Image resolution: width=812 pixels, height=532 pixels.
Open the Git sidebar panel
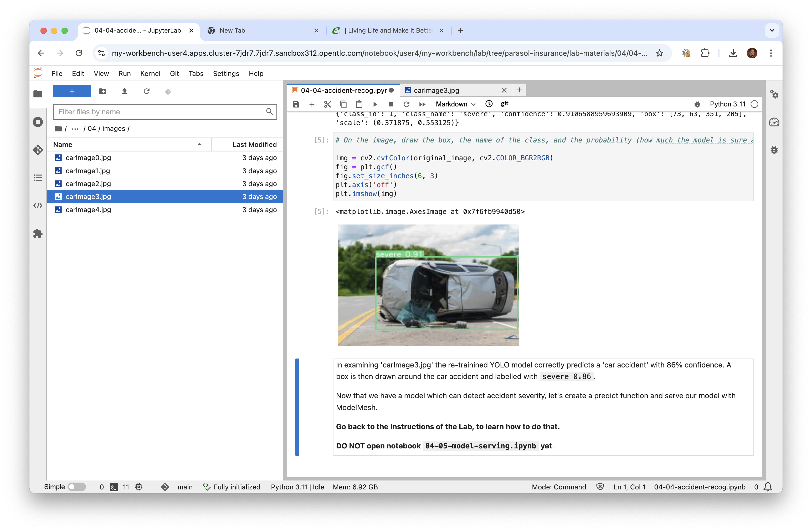click(x=38, y=150)
